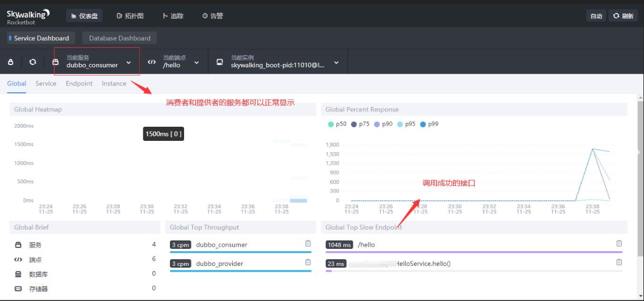Copy /hello endpoint with clipboard icon
Image resolution: width=644 pixels, height=301 pixels.
619,244
